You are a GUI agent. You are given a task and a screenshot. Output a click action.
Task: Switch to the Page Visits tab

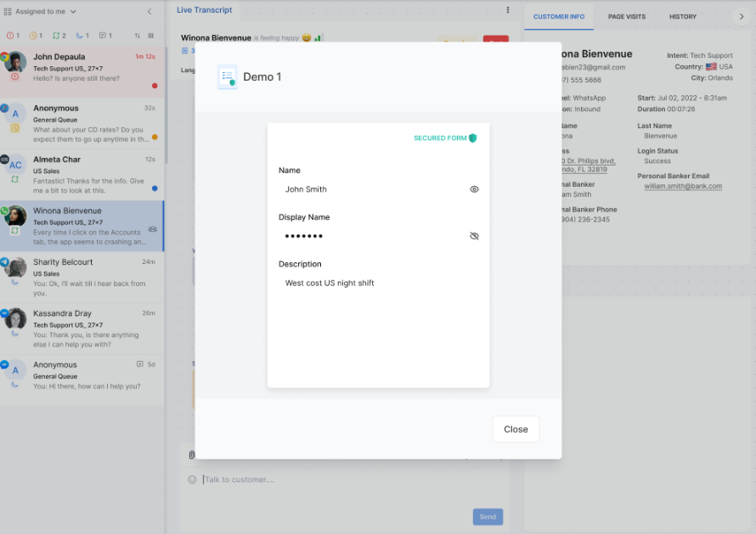(x=625, y=16)
